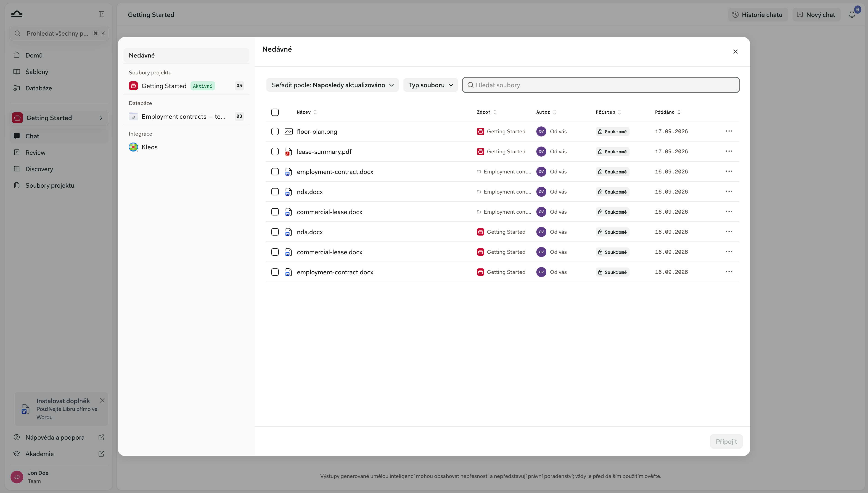Open the Seřadit podle dropdown
Image resolution: width=868 pixels, height=493 pixels.
(x=332, y=85)
